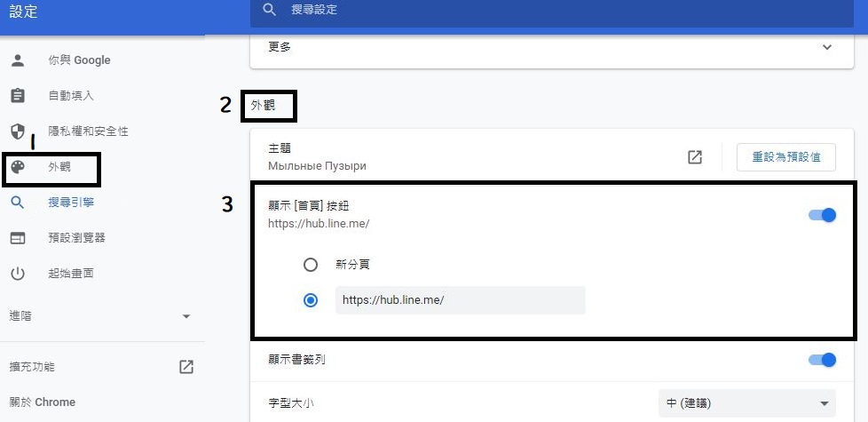Viewport: 868px width, 422px height.
Task: Click the 隱私權和安全性 shield icon
Action: click(18, 131)
